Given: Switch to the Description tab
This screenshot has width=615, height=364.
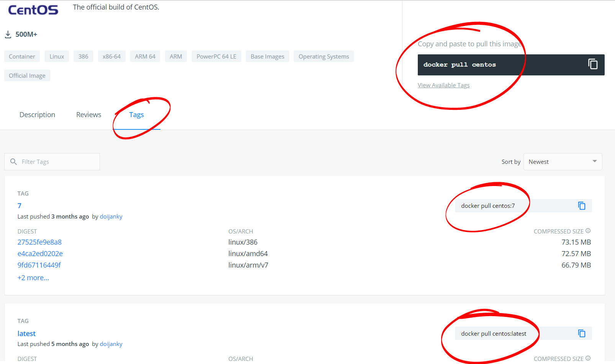Looking at the screenshot, I should click(37, 115).
